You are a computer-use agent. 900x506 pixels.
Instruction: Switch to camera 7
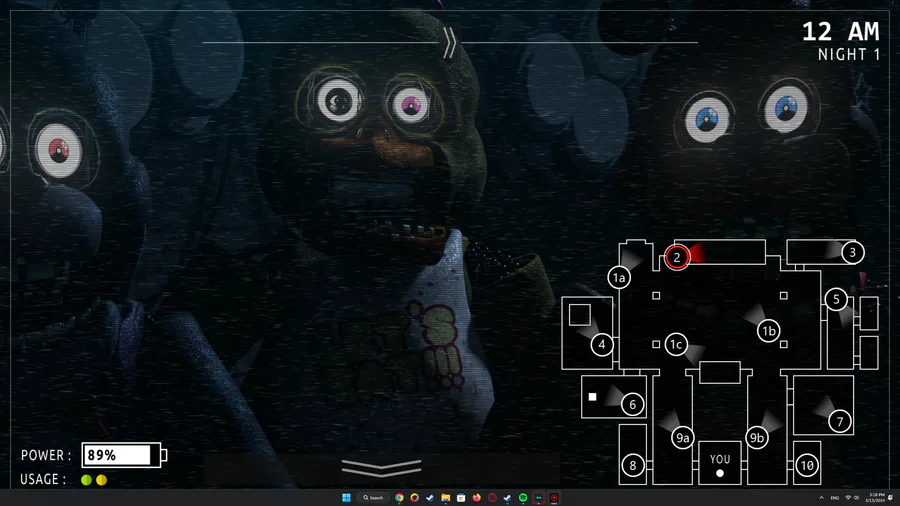click(x=840, y=422)
